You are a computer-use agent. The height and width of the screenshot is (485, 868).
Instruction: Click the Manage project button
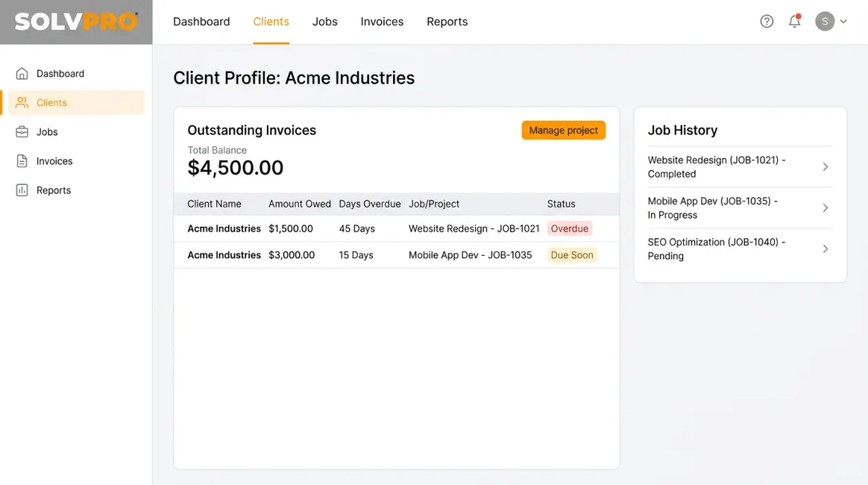[x=563, y=130]
